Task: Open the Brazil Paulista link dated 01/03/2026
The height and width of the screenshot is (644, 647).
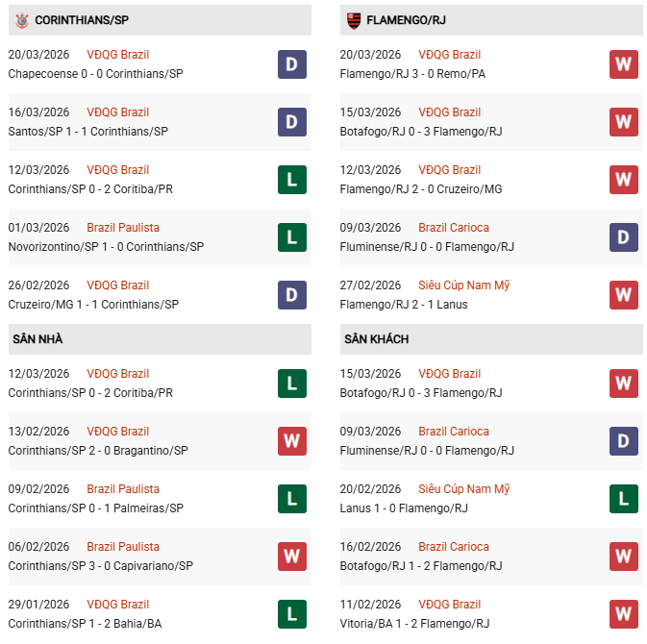Action: [123, 228]
